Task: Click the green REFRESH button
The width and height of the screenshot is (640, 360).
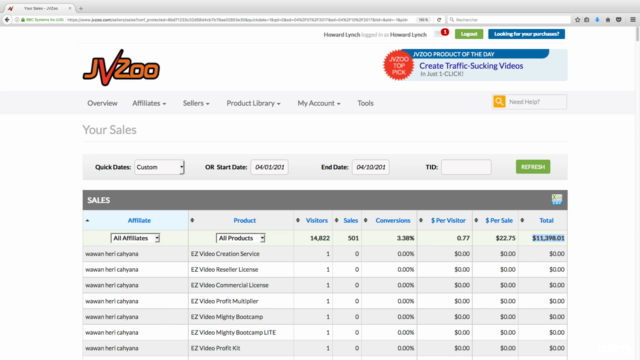Action: tap(533, 167)
